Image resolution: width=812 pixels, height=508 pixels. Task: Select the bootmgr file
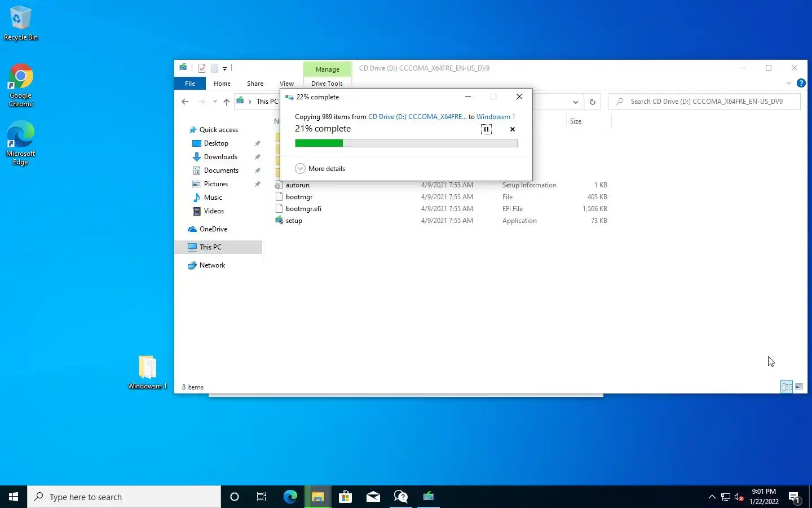point(299,197)
